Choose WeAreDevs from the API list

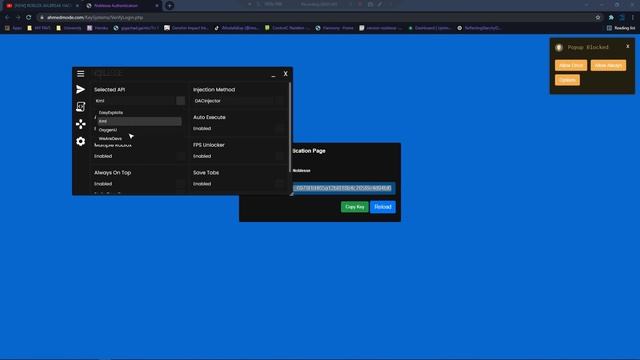(x=140, y=138)
